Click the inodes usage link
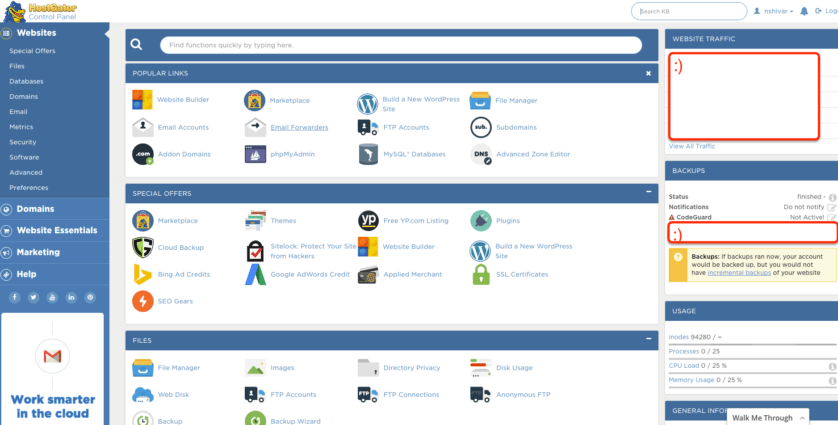The height and width of the screenshot is (425, 838). click(x=679, y=337)
